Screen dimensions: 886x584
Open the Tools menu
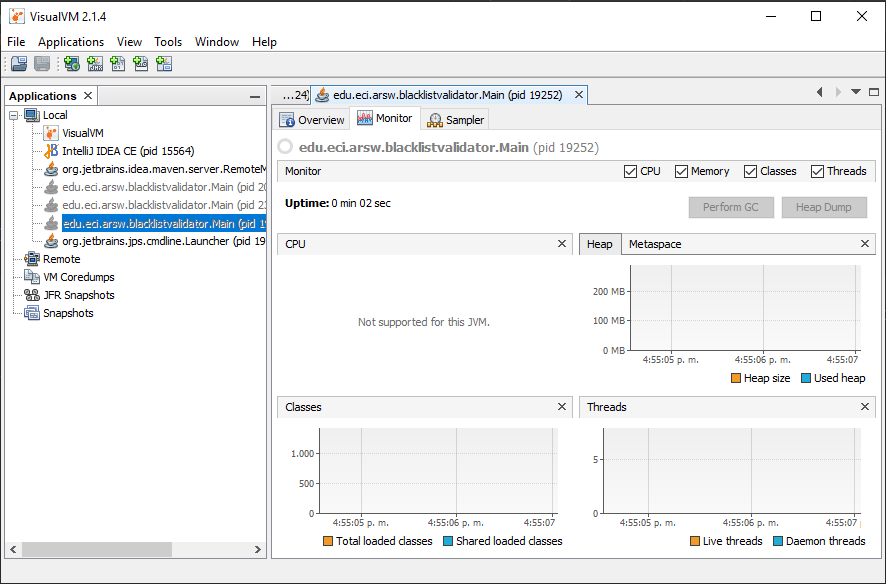(167, 42)
